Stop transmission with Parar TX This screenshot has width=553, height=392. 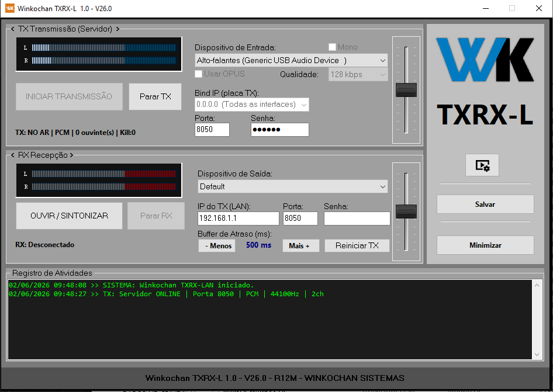tap(155, 96)
